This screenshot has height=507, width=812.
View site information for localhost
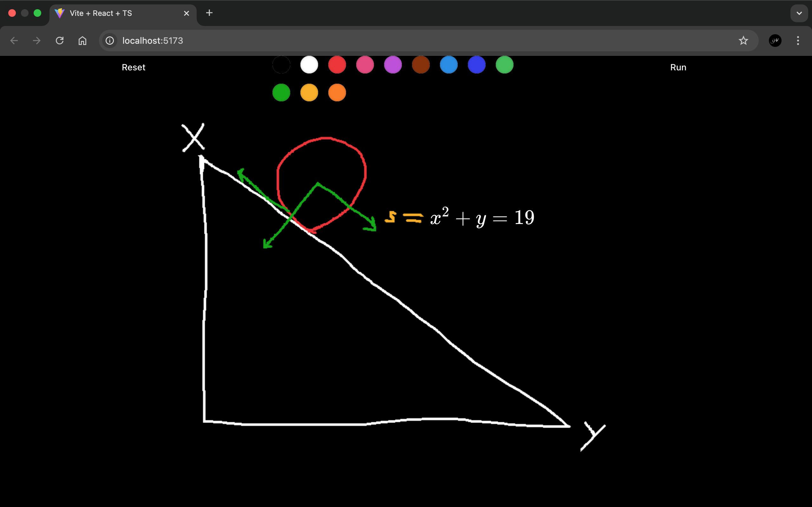tap(109, 40)
